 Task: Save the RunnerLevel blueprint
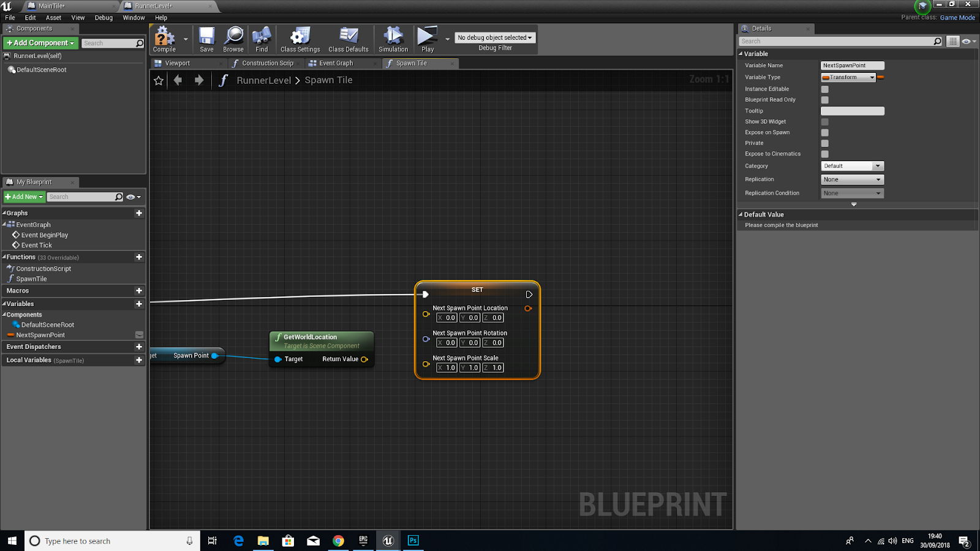pos(206,38)
